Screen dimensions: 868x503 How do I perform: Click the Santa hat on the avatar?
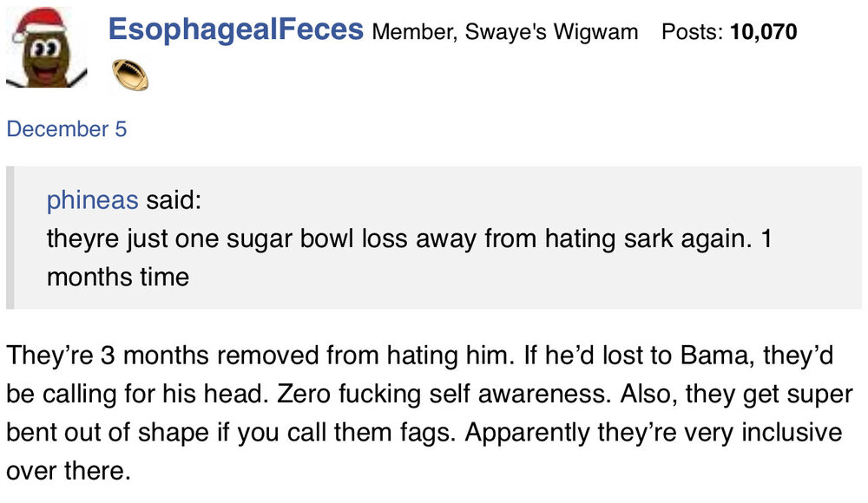click(x=36, y=23)
